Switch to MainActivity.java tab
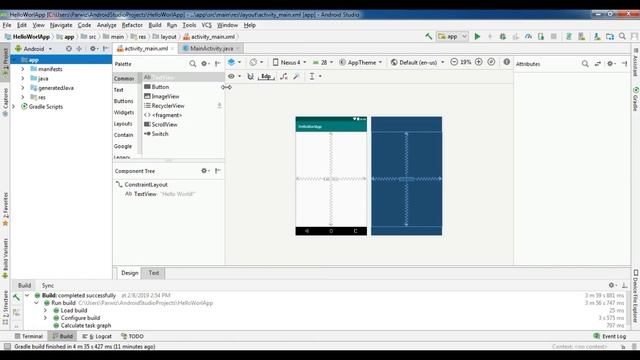 point(211,49)
